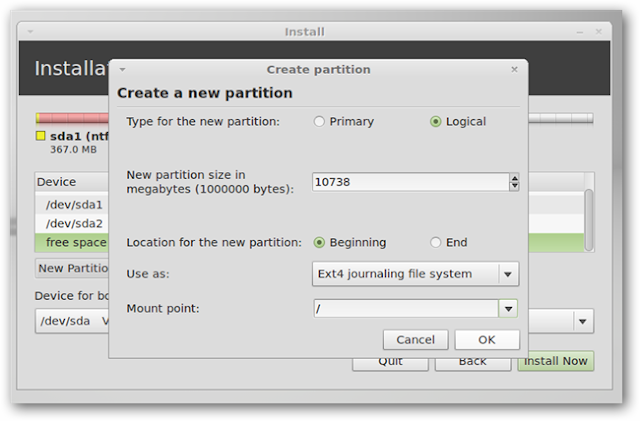
Task: Select the Primary partition type
Action: pyautogui.click(x=319, y=122)
